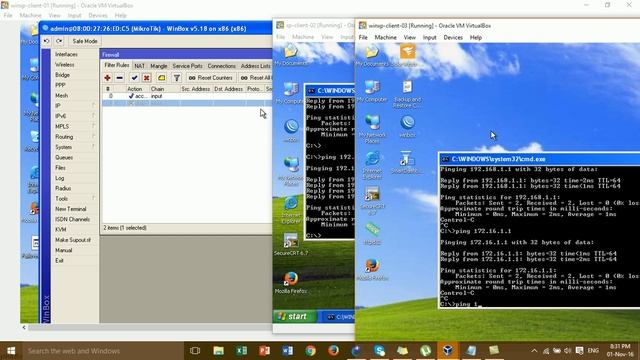This screenshot has height=360, width=640.
Task: Select the Filter Rules tab
Action: (117, 65)
